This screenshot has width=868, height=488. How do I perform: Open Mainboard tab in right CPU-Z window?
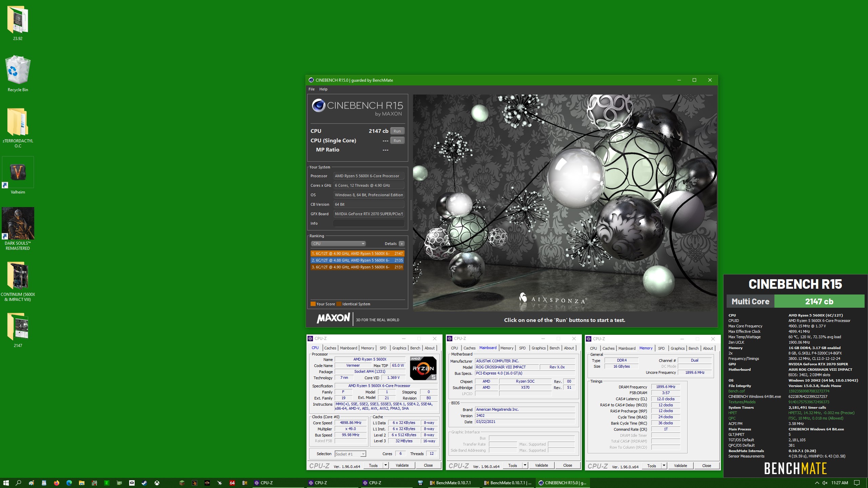click(x=627, y=348)
